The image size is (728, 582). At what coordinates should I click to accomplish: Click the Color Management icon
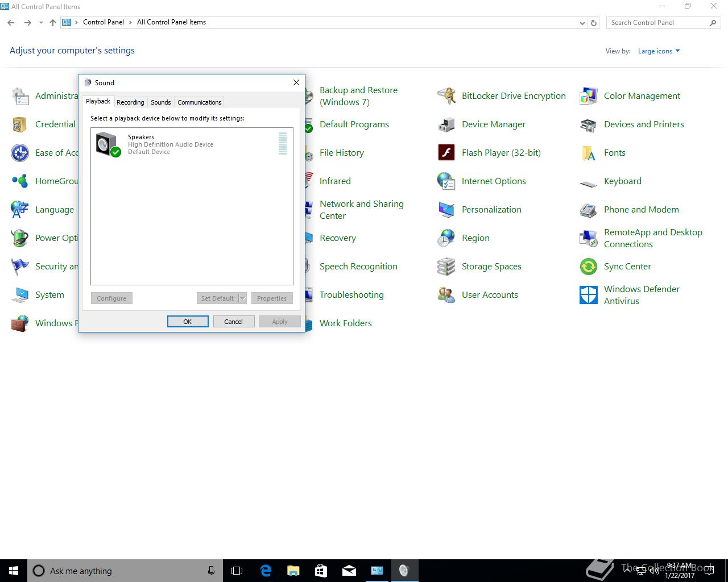click(x=589, y=96)
